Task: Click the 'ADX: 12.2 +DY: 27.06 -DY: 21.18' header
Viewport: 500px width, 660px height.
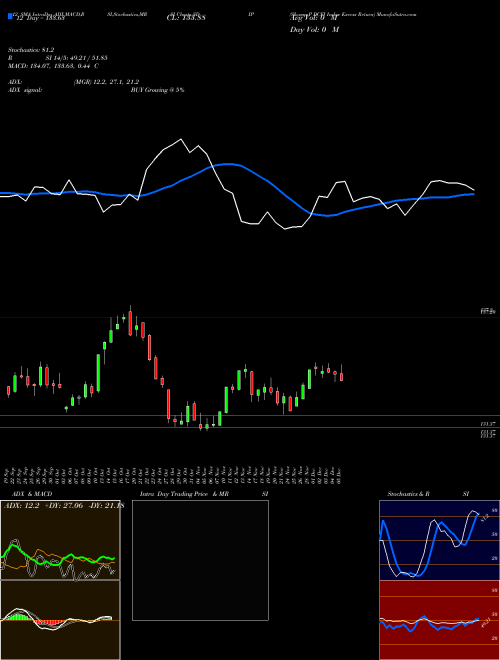Action: [64, 506]
